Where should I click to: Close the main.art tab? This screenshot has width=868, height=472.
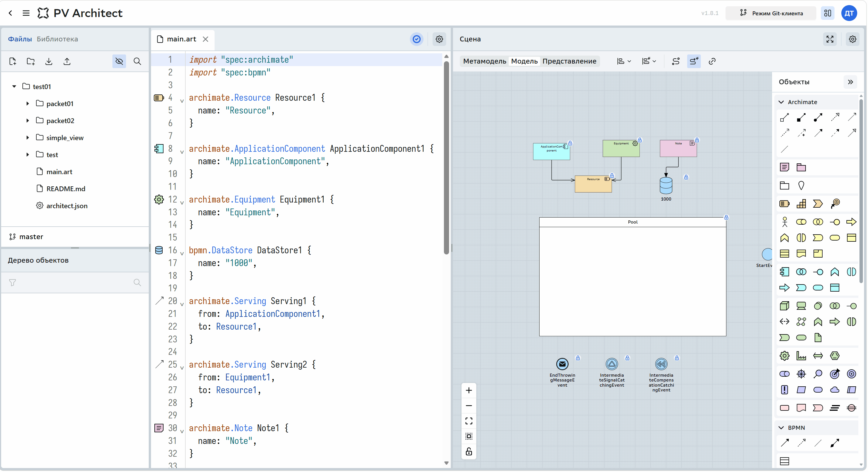tap(206, 39)
